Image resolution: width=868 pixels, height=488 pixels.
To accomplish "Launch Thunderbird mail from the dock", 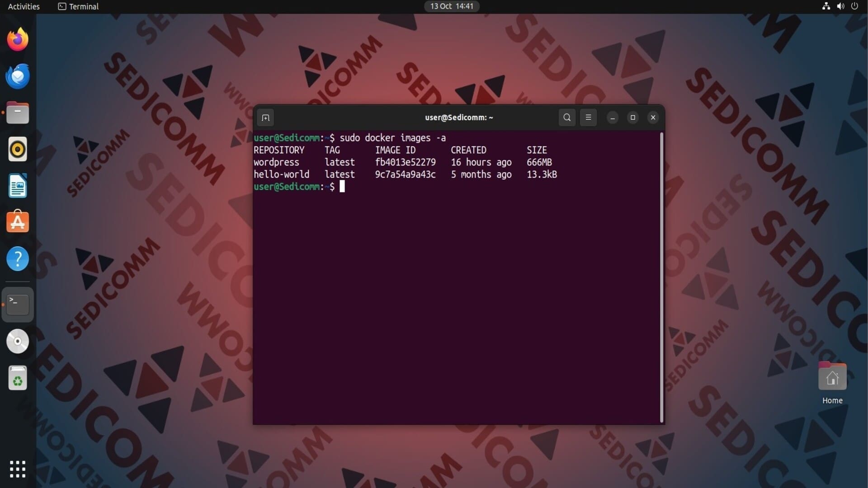I will click(18, 76).
